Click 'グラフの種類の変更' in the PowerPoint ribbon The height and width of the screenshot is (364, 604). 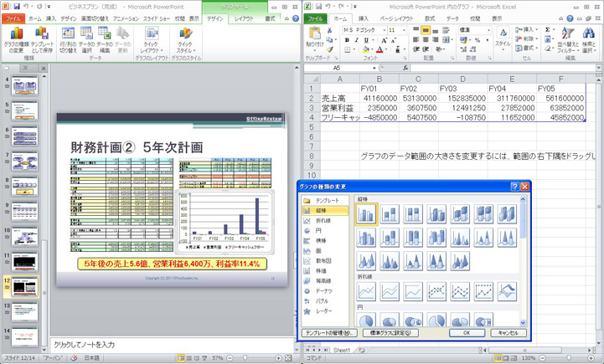click(16, 40)
